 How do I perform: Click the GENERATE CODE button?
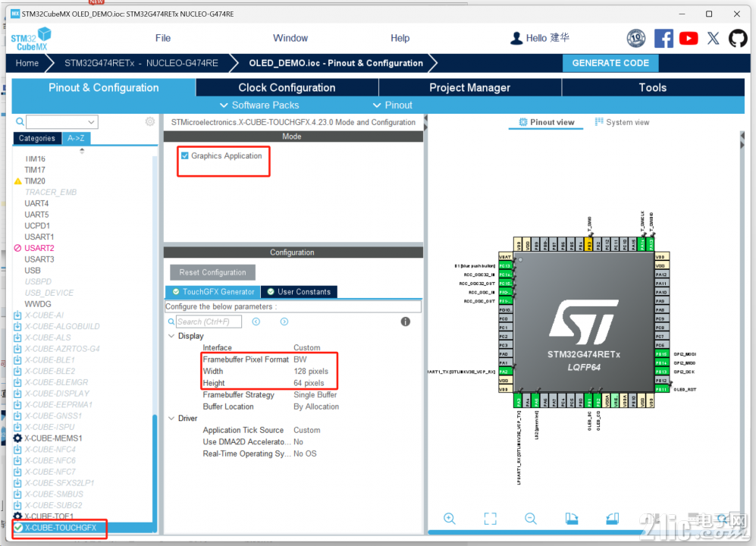[x=610, y=63]
